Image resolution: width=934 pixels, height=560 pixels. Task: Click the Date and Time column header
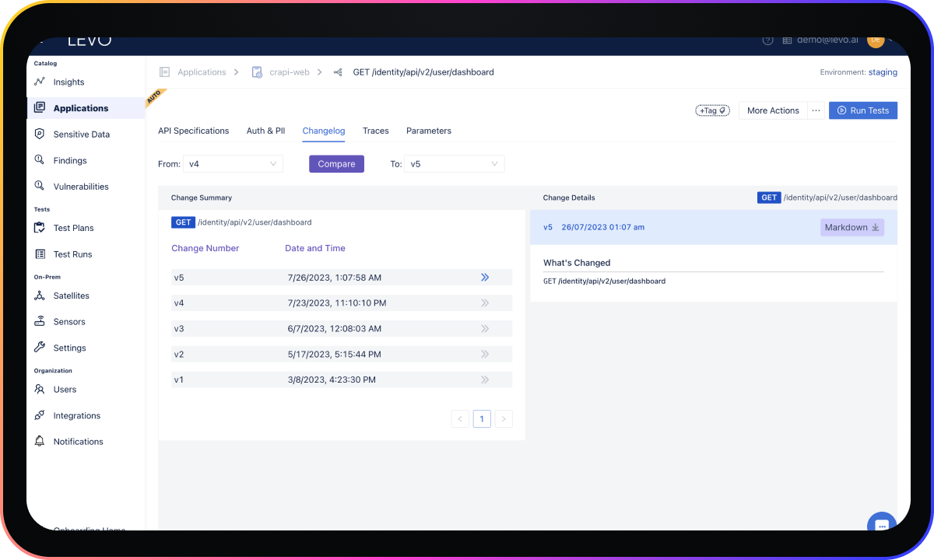pos(315,248)
